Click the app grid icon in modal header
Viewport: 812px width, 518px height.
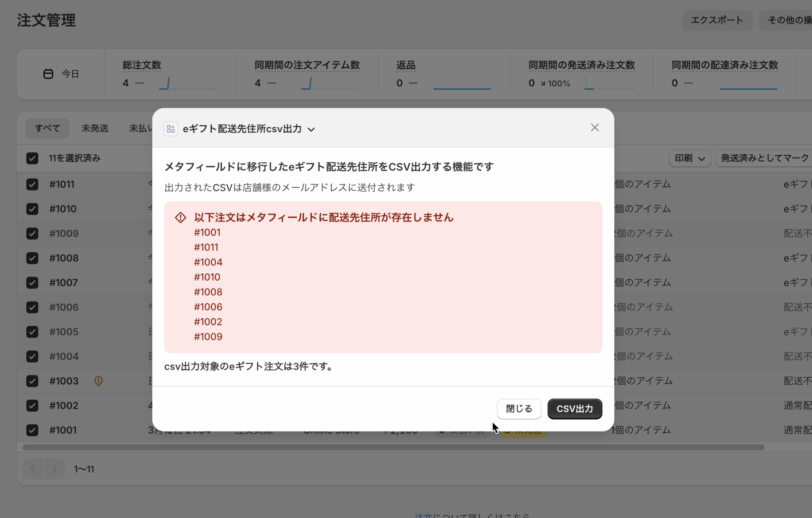(x=171, y=129)
